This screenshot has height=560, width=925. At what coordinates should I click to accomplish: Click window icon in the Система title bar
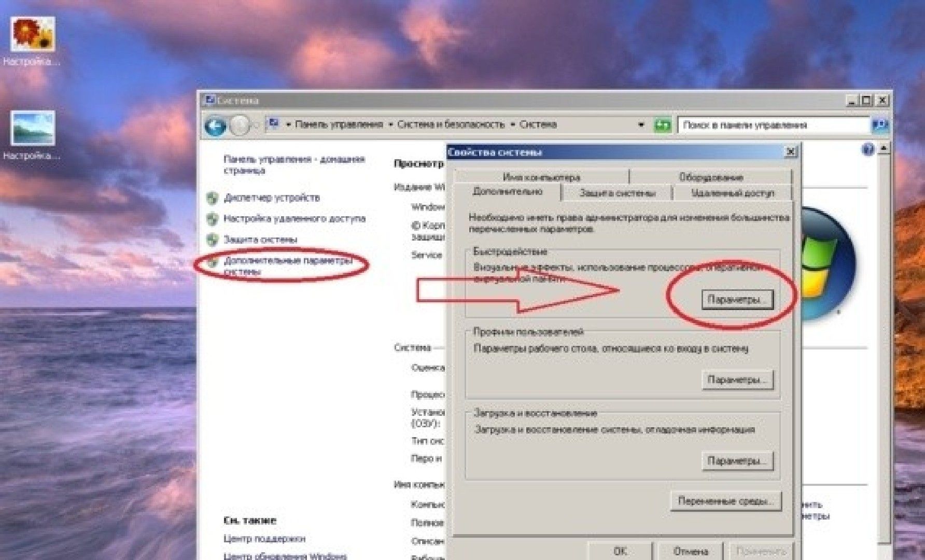(x=210, y=100)
